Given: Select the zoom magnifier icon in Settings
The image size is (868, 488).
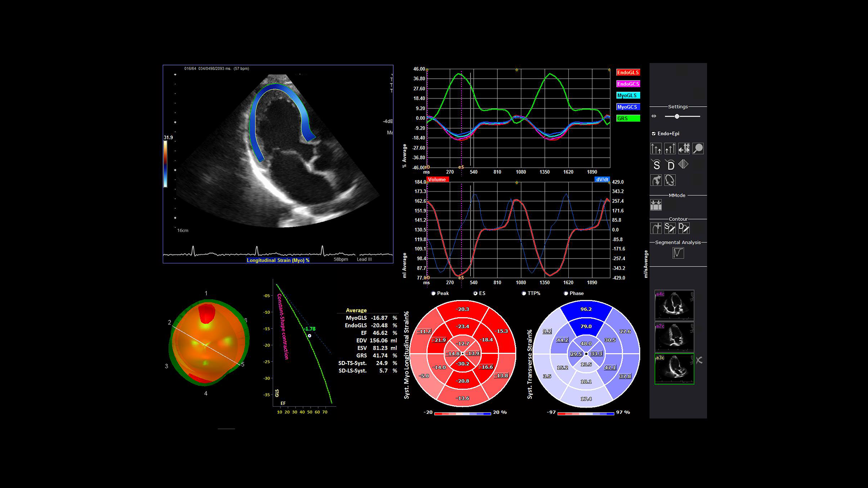Looking at the screenshot, I should click(698, 149).
